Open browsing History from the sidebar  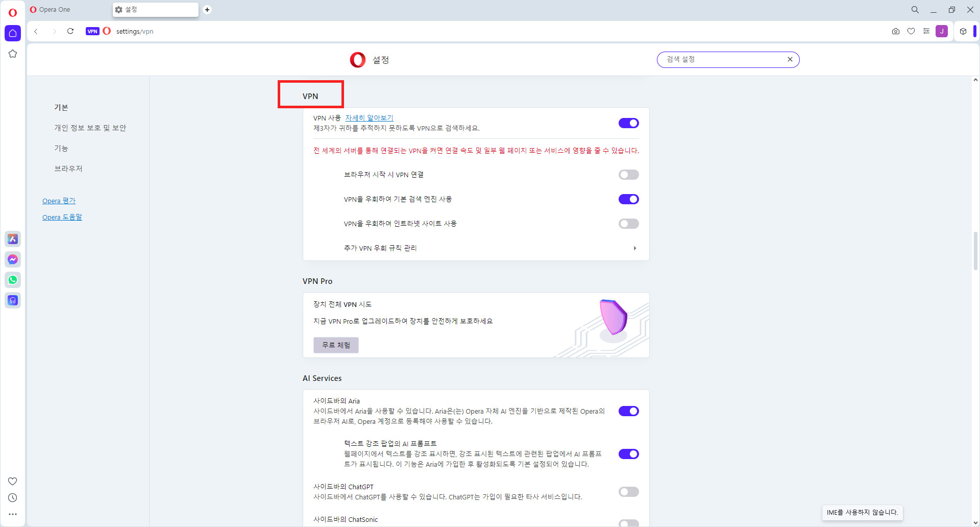coord(12,497)
